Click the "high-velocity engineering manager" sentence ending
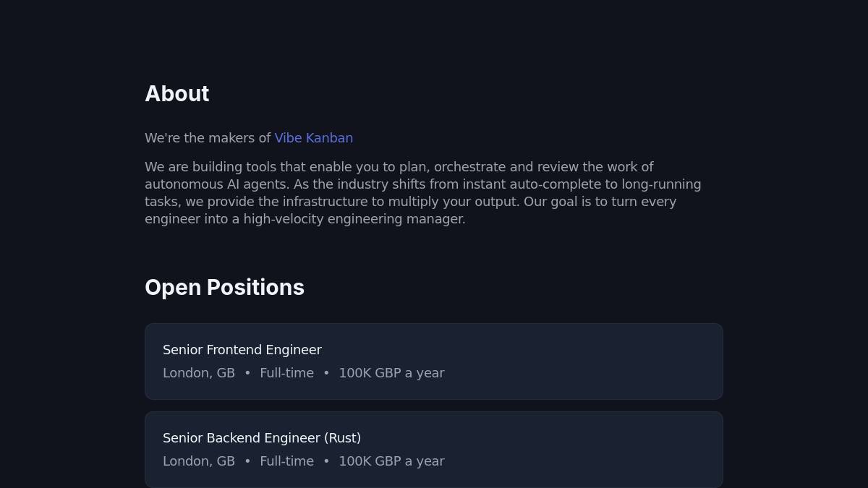 (354, 219)
